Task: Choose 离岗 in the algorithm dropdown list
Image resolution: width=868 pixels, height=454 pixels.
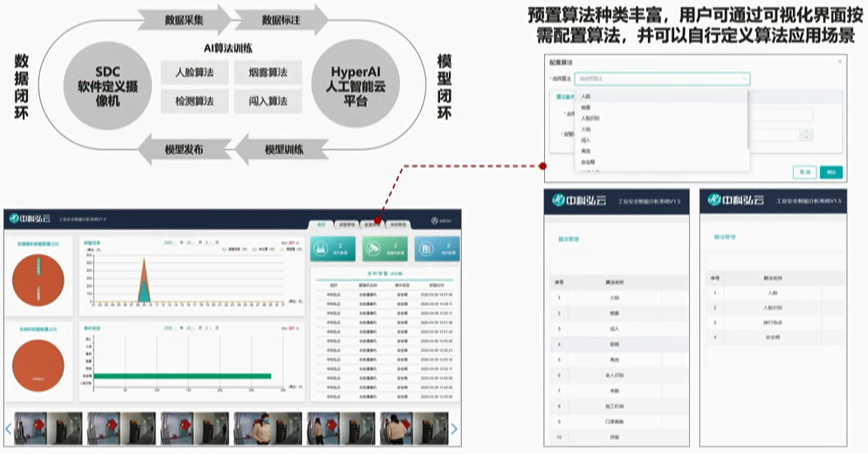Action: 661,151
